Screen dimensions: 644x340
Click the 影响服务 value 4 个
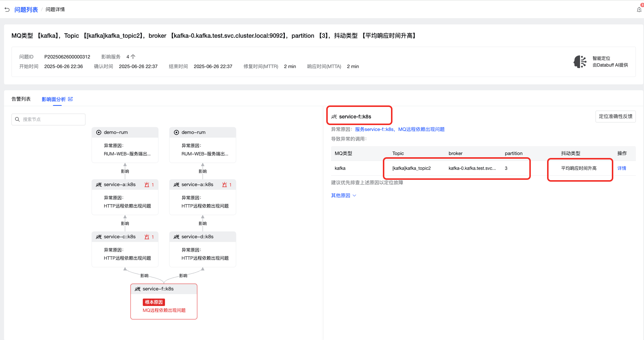[x=131, y=57]
